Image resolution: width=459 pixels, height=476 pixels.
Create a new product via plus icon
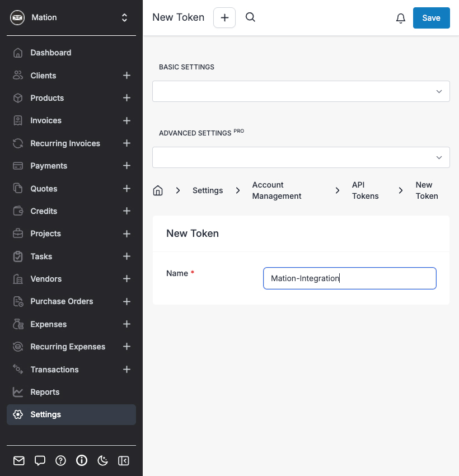coord(127,98)
